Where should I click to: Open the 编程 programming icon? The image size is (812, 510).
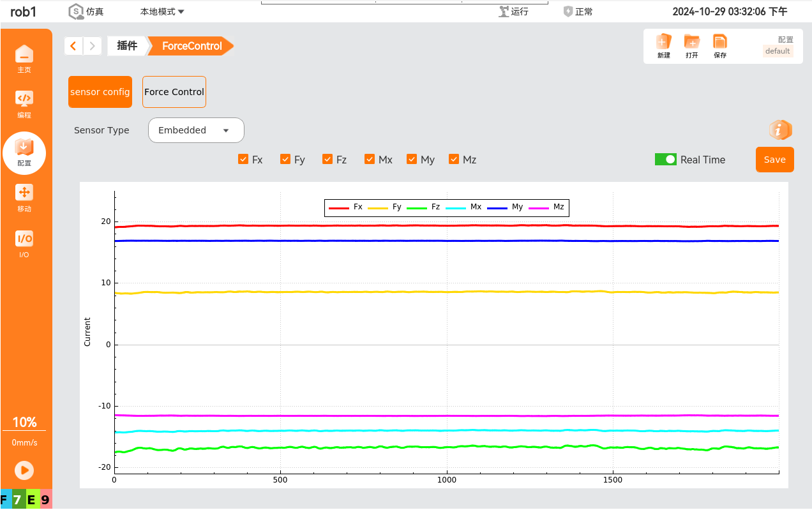(x=24, y=100)
